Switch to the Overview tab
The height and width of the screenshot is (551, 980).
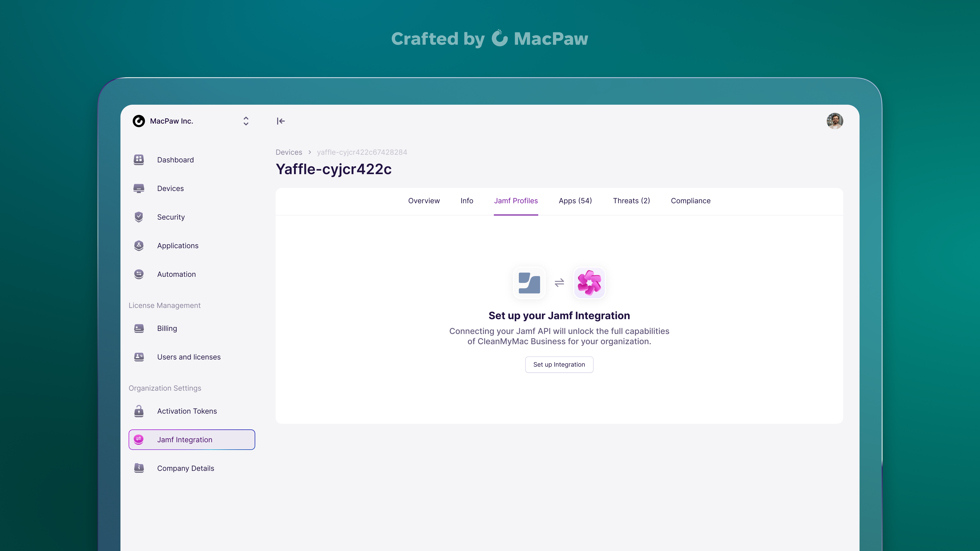click(424, 201)
